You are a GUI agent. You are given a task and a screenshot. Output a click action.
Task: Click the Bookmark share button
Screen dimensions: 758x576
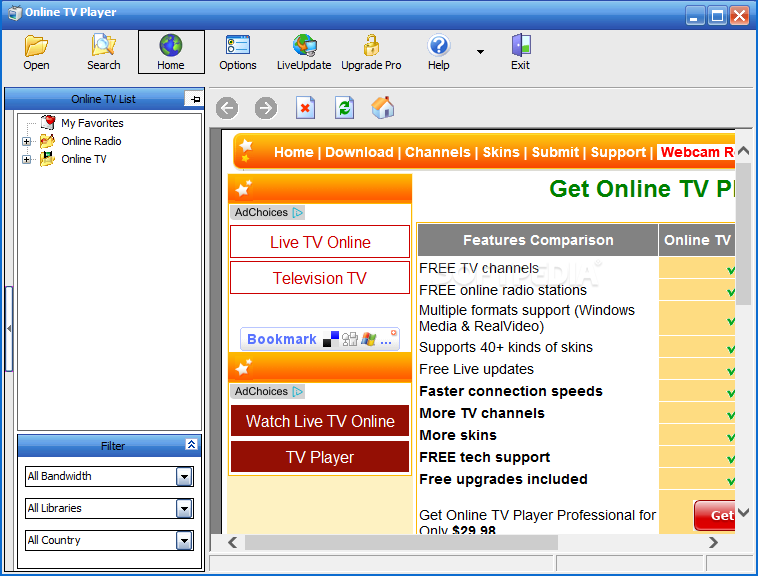[x=320, y=339]
